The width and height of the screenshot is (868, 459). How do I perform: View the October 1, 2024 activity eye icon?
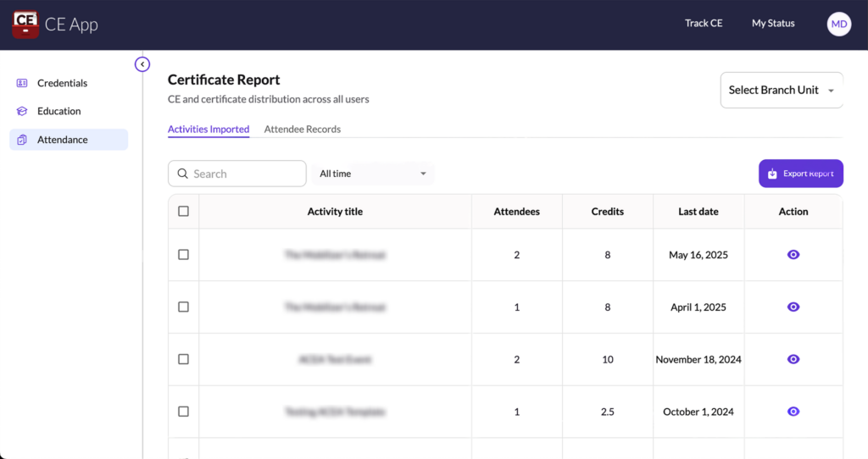pyautogui.click(x=793, y=412)
